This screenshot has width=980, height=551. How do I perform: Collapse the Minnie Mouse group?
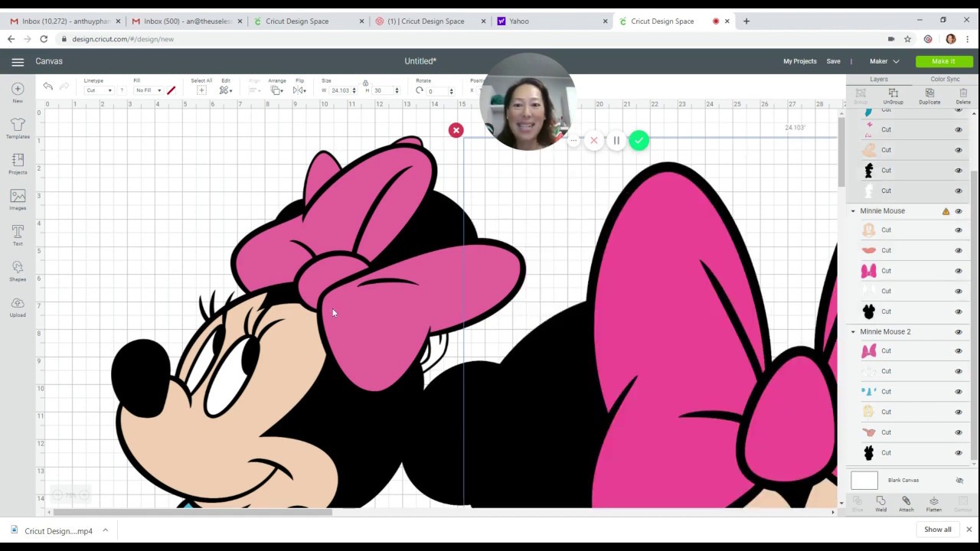coord(853,211)
